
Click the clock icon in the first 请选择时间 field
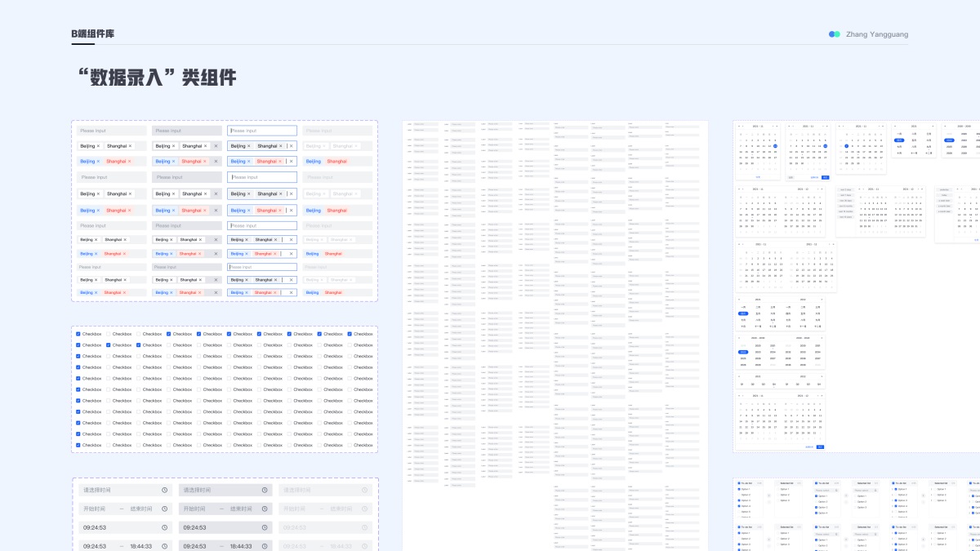click(165, 490)
